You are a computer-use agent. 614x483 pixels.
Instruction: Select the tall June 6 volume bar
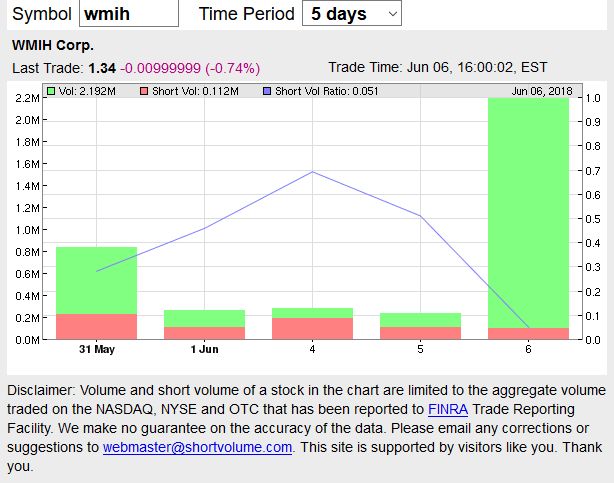pos(528,218)
